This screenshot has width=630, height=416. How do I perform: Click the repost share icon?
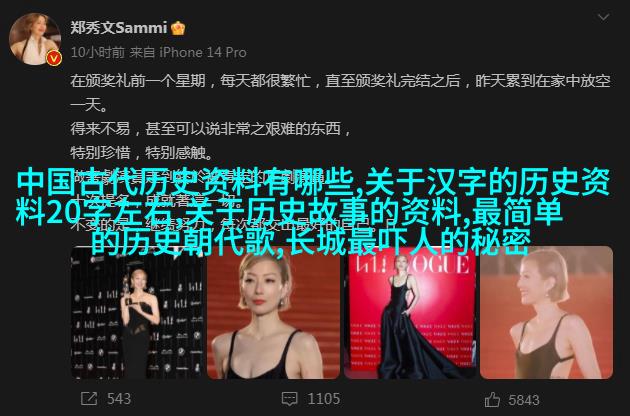89,399
